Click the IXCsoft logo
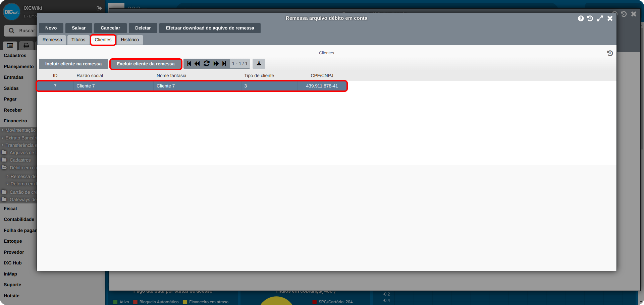Viewport: 644px width, 305px height. point(12,12)
